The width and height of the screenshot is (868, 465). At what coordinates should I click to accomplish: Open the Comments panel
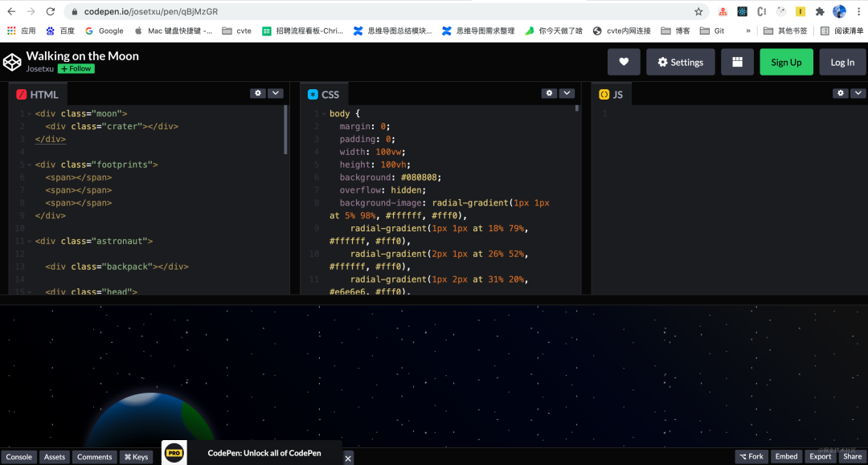pos(94,457)
